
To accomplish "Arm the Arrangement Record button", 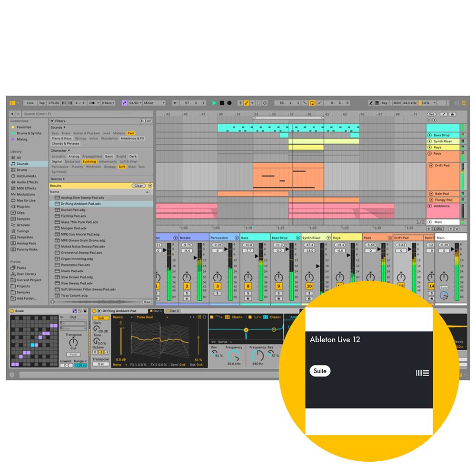I will pyautogui.click(x=229, y=103).
